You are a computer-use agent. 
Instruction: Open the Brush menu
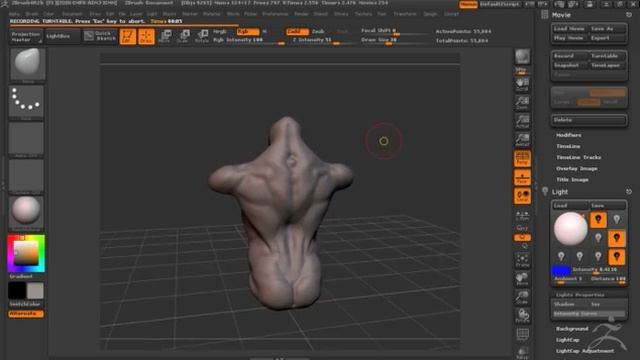coord(31,14)
